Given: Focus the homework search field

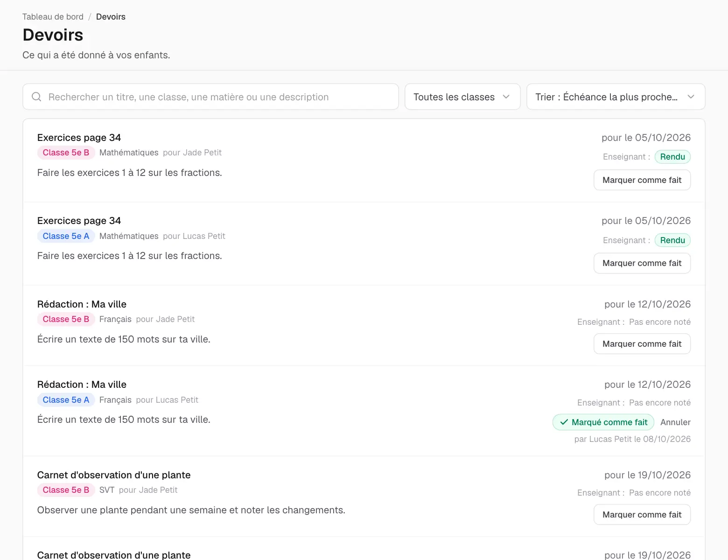Looking at the screenshot, I should coord(210,97).
